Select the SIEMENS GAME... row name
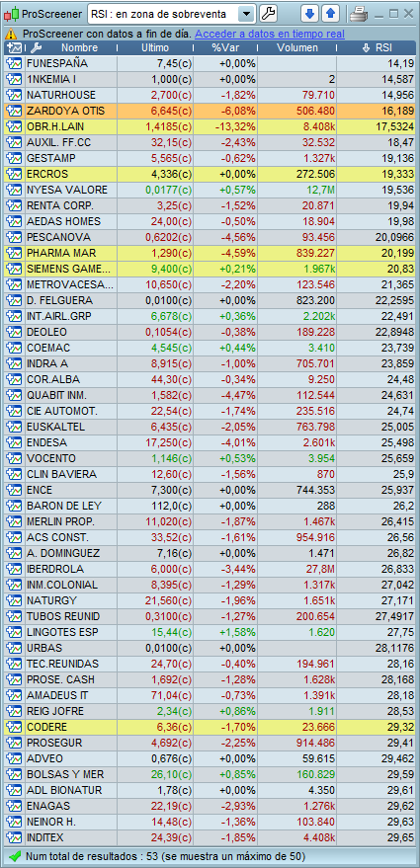Image resolution: width=420 pixels, height=868 pixels. (68, 269)
